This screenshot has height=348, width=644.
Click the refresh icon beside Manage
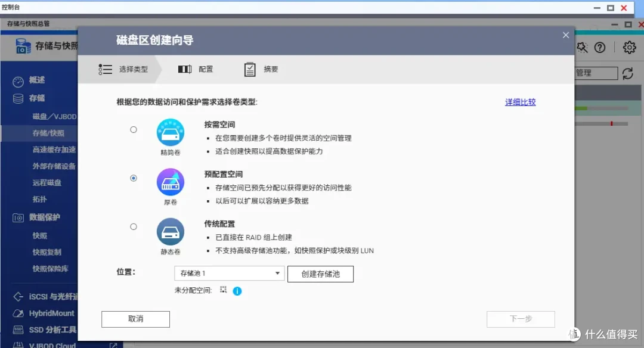(628, 74)
